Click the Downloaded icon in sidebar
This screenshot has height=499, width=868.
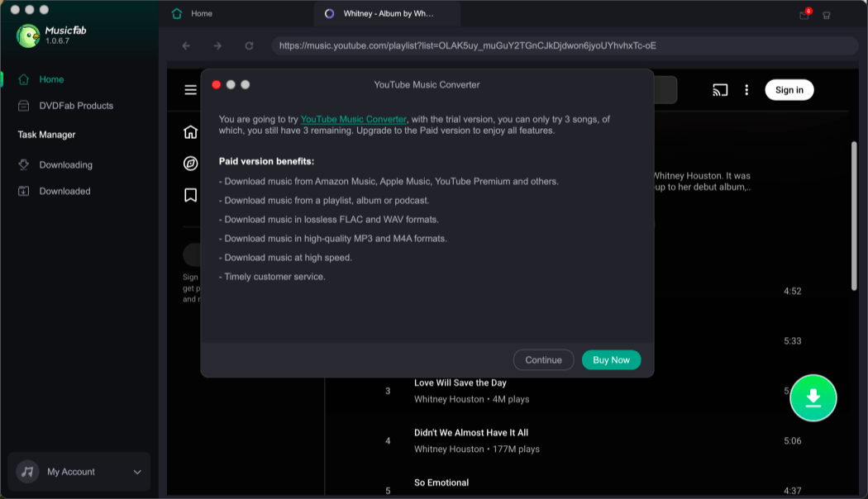24,191
